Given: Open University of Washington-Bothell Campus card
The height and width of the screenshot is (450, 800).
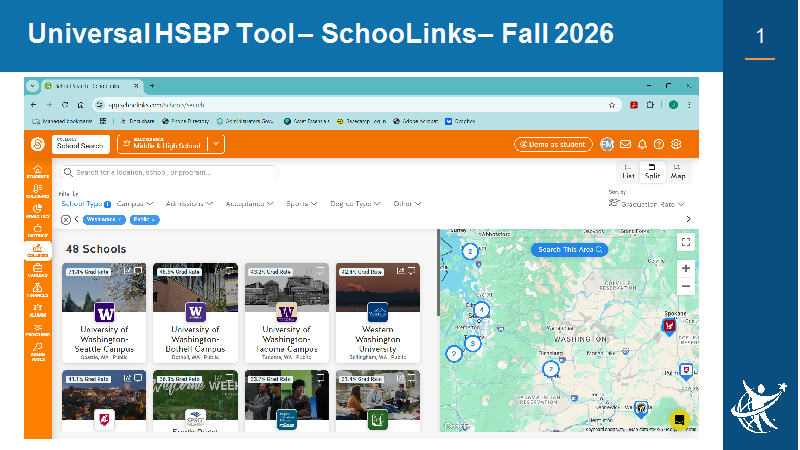Looking at the screenshot, I should 195,313.
